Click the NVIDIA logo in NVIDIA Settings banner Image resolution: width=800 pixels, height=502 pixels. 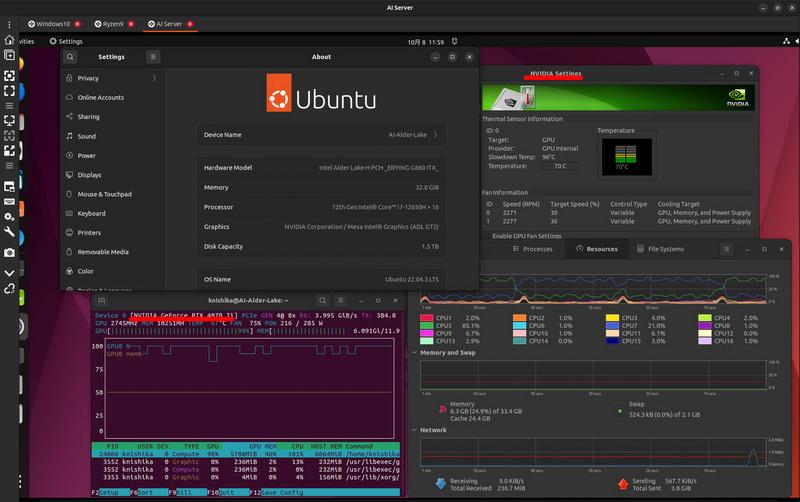click(x=738, y=97)
